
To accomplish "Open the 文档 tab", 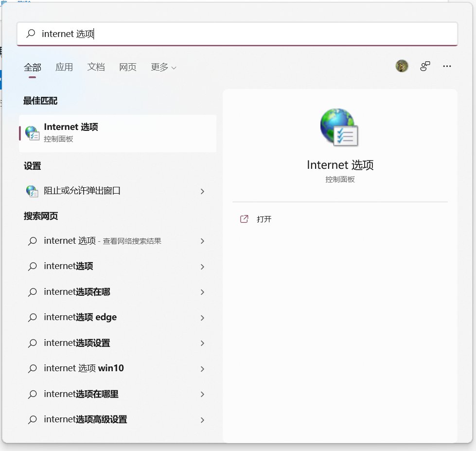I will [96, 67].
